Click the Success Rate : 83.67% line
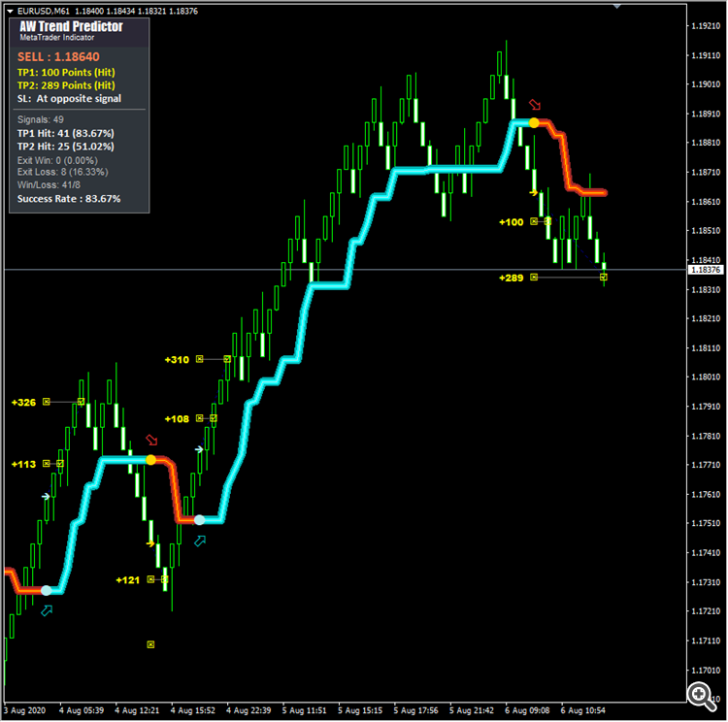This screenshot has height=722, width=728. click(69, 199)
